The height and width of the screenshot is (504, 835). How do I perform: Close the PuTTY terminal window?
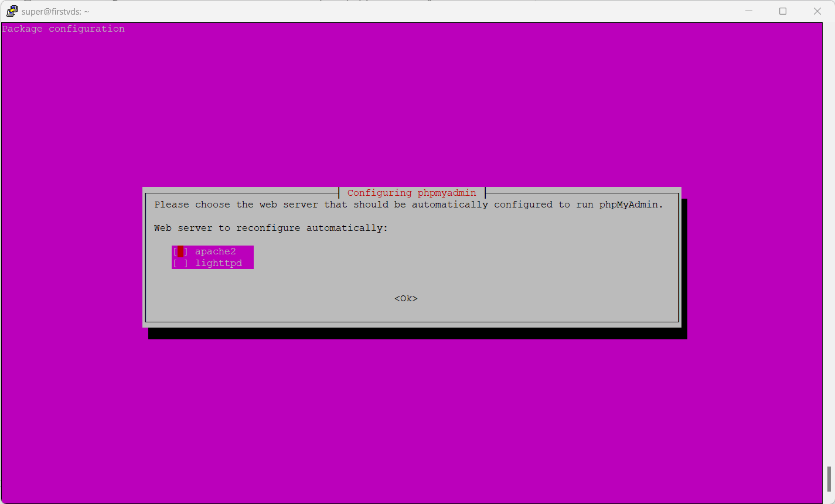(817, 11)
